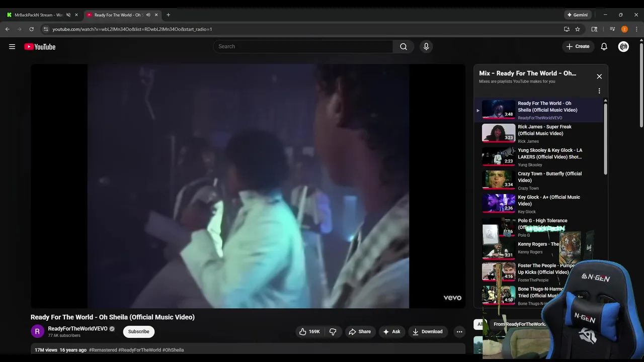Open a new browser tab

[x=168, y=15]
